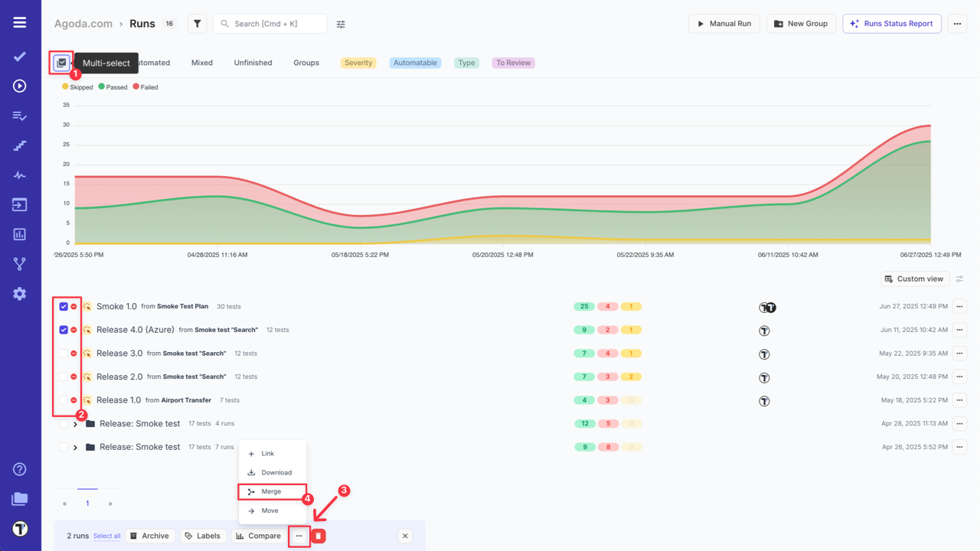Open the Test Plans sidebar icon

19,116
